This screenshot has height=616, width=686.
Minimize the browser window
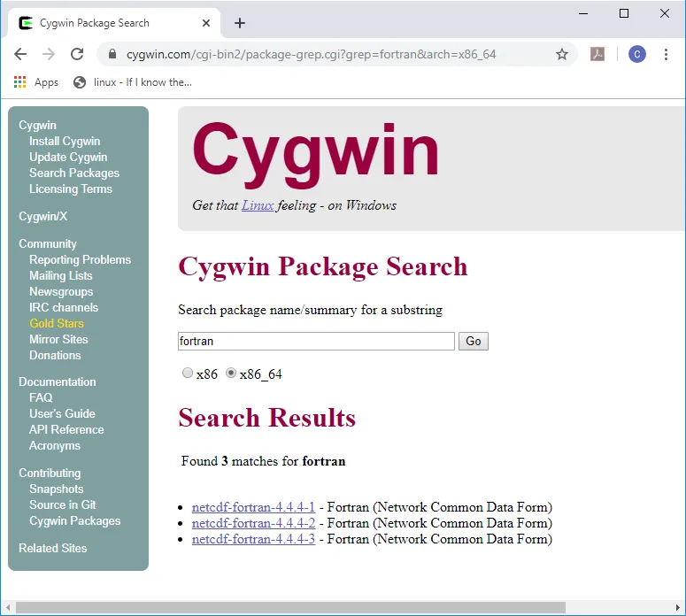(x=583, y=13)
